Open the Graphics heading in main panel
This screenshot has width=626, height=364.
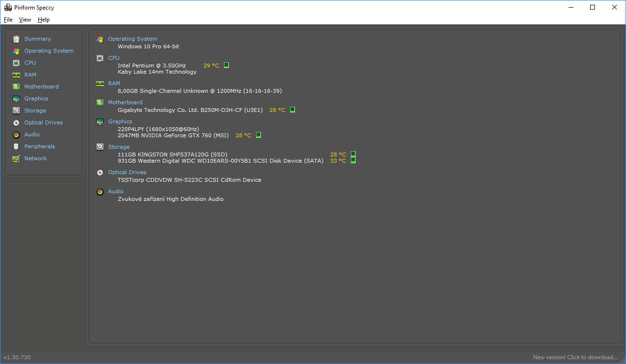tap(120, 121)
